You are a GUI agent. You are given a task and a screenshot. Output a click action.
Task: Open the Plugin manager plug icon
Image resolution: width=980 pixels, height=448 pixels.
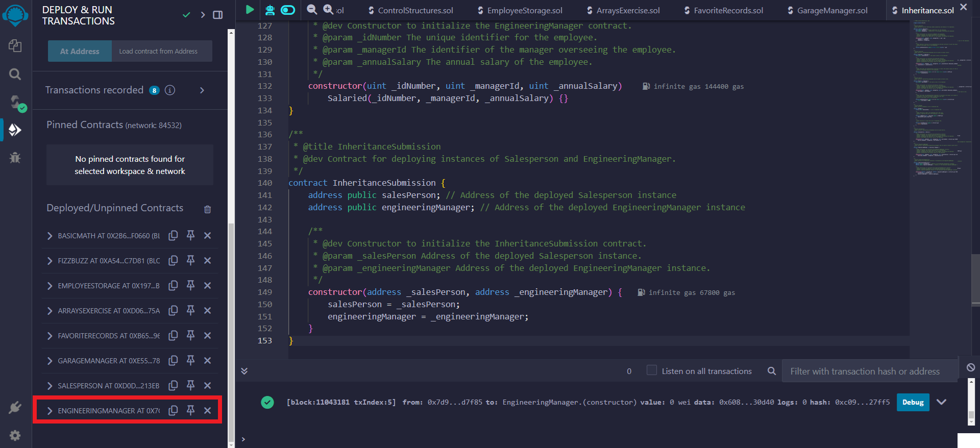pos(15,407)
